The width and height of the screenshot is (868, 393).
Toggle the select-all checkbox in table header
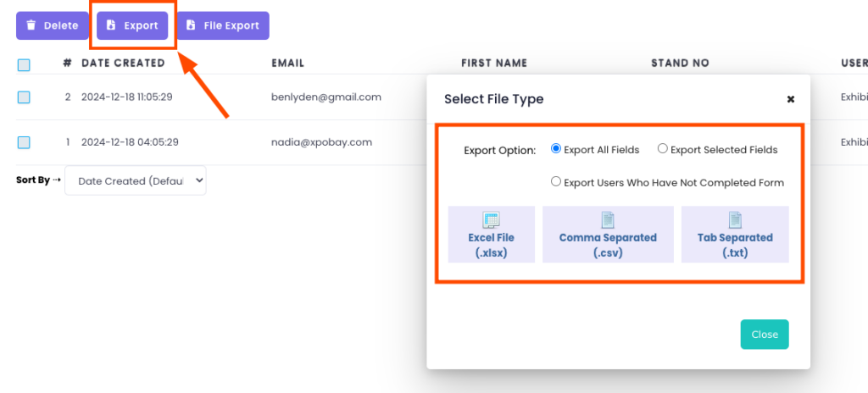24,64
